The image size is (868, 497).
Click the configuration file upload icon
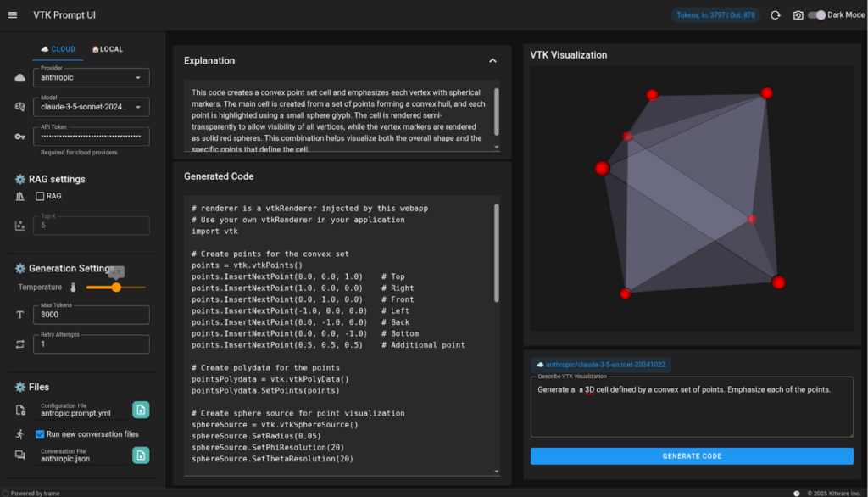141,410
